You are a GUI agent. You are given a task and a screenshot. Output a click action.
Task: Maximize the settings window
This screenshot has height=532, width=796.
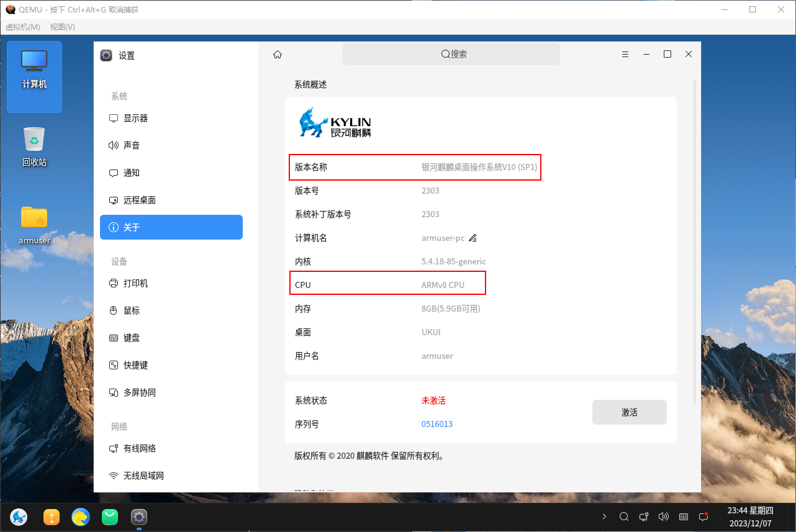pyautogui.click(x=667, y=55)
